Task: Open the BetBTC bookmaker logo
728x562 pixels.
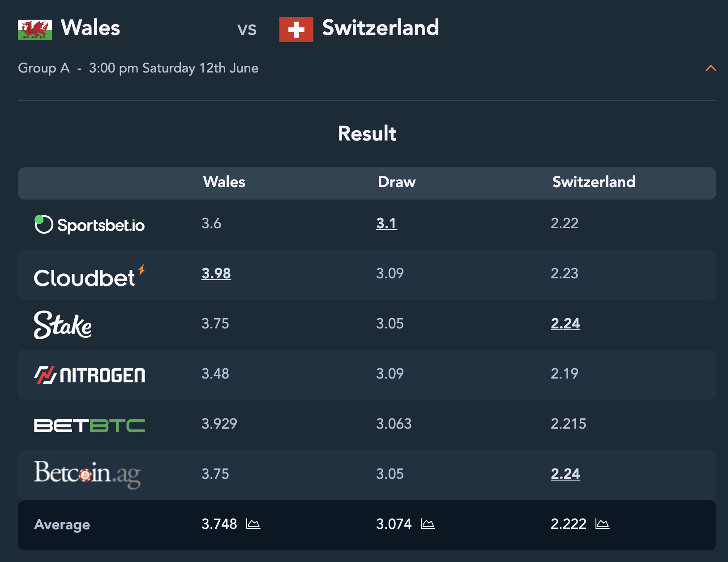Action: [x=90, y=426]
